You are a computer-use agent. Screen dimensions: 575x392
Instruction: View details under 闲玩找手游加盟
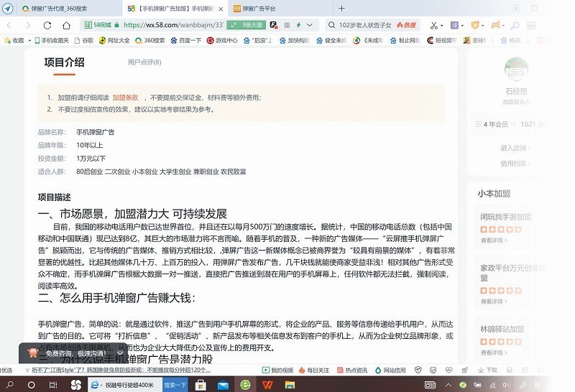pos(494,241)
